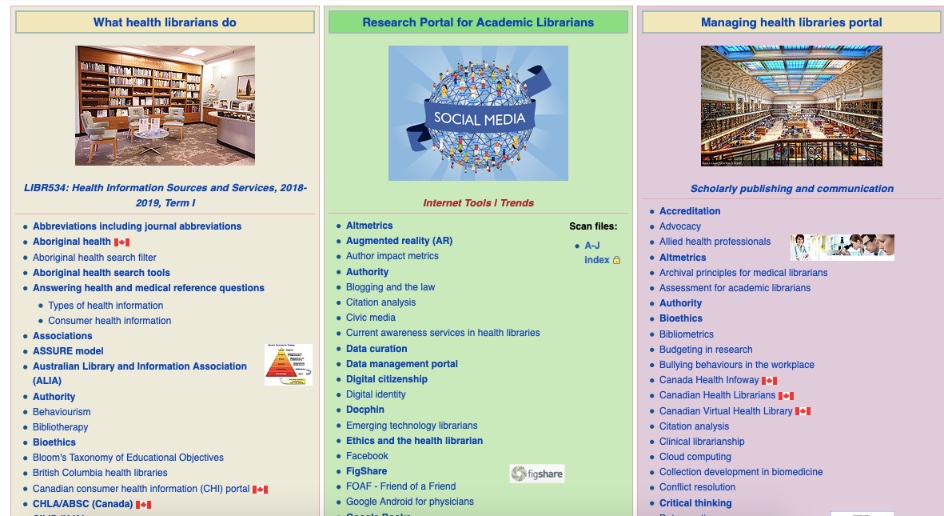Open the Associations link

pyautogui.click(x=62, y=336)
